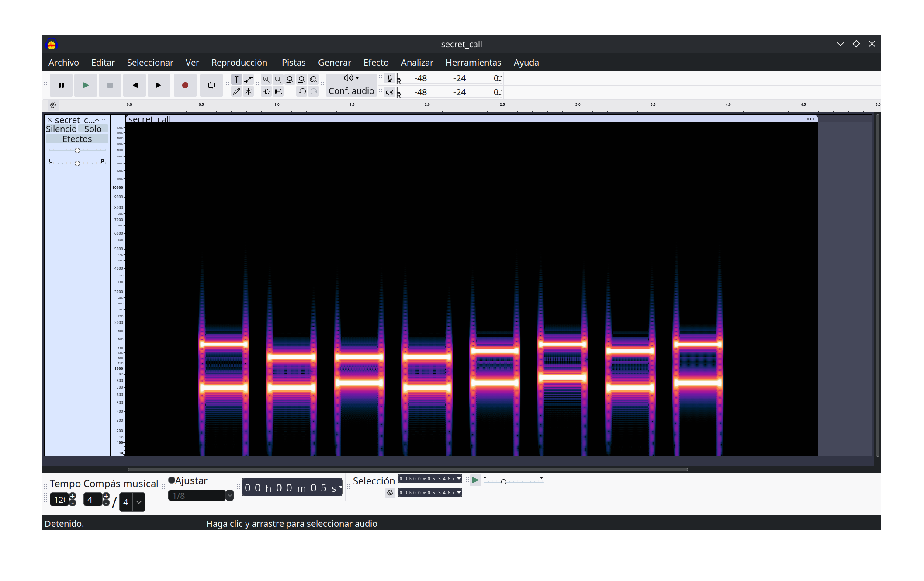
Task: Open the track overflow menu (three dots)
Action: [x=105, y=120]
